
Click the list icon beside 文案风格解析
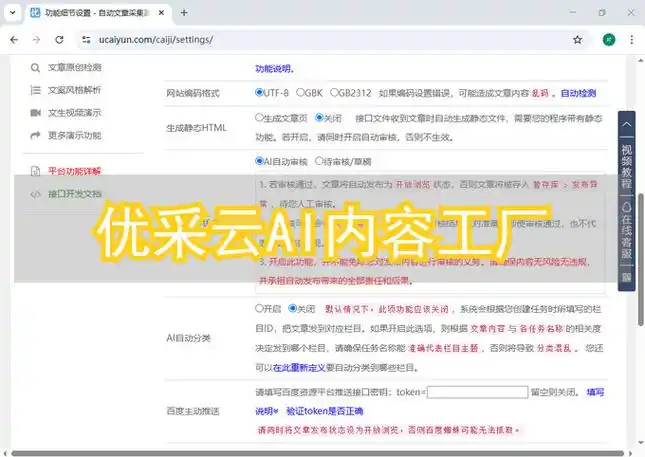(36, 90)
